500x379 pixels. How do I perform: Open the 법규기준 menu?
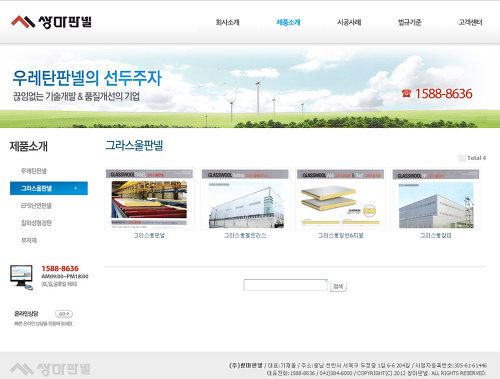pyautogui.click(x=410, y=22)
